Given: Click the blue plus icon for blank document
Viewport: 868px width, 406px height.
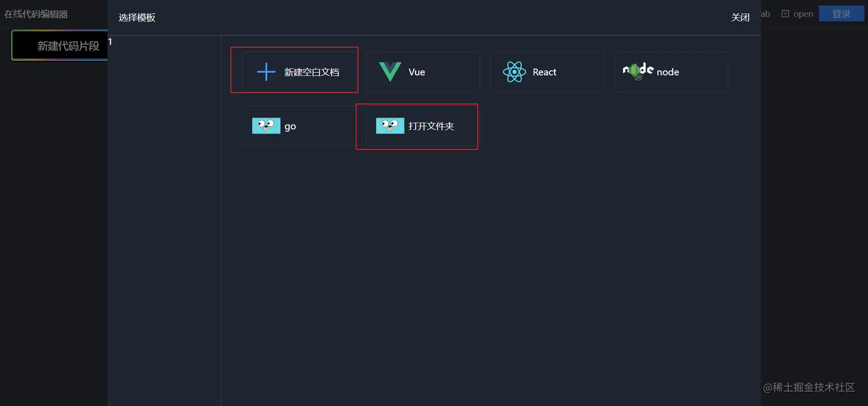Looking at the screenshot, I should coord(266,72).
